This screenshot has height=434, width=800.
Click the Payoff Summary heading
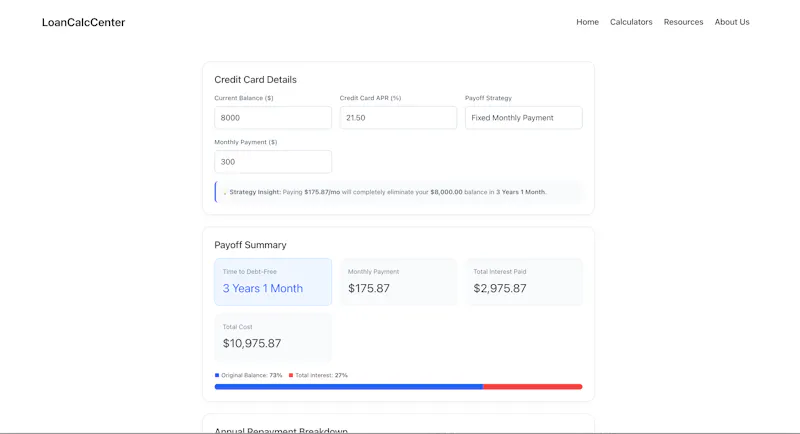point(250,245)
